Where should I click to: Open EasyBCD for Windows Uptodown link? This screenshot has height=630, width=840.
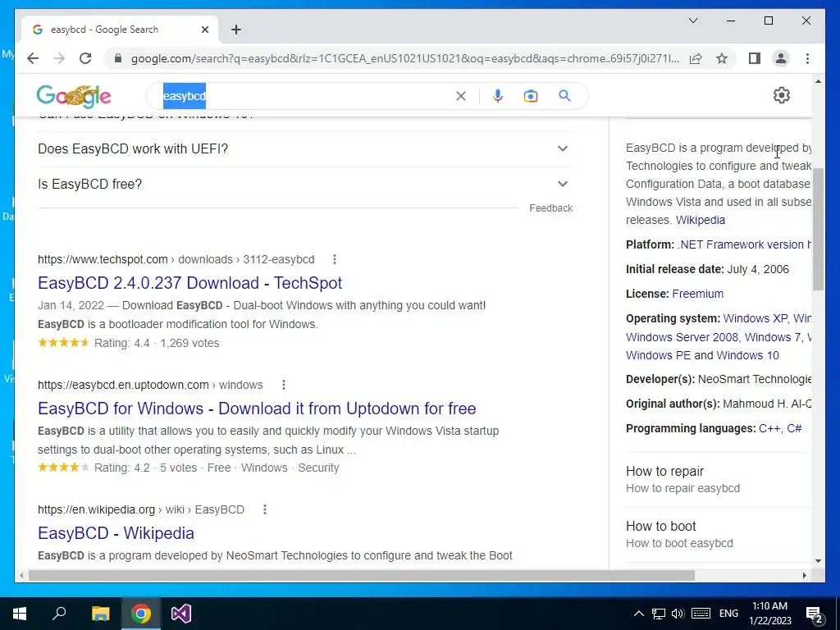click(257, 409)
